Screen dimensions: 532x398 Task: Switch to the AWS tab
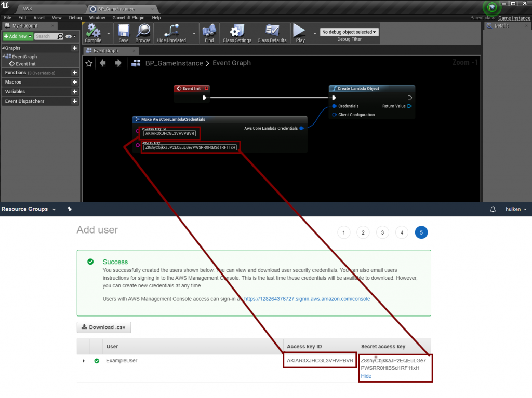tap(27, 9)
